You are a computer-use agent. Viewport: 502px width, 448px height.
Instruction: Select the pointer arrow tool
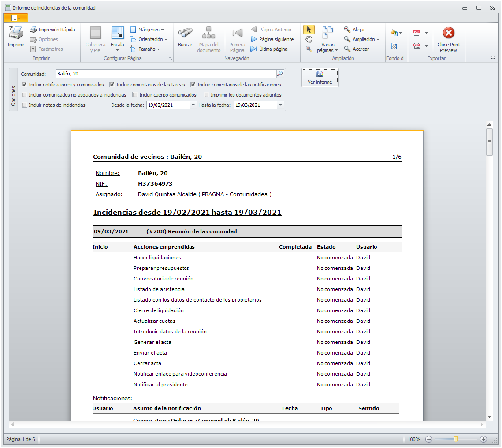[309, 30]
